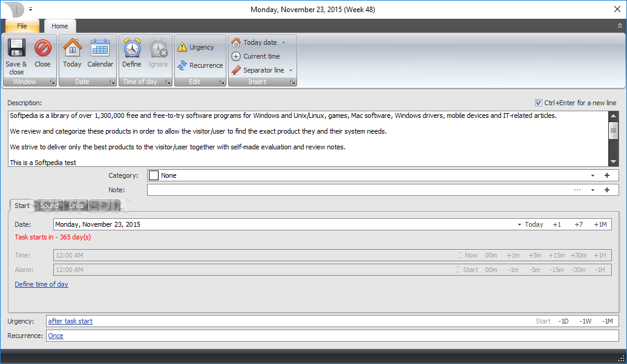This screenshot has width=627, height=364.
Task: Click the 'after task start' urgency link
Action: tap(70, 321)
